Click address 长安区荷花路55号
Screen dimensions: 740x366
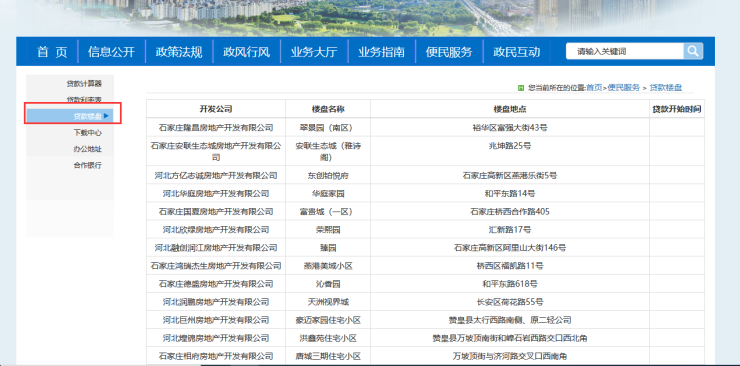pos(510,302)
